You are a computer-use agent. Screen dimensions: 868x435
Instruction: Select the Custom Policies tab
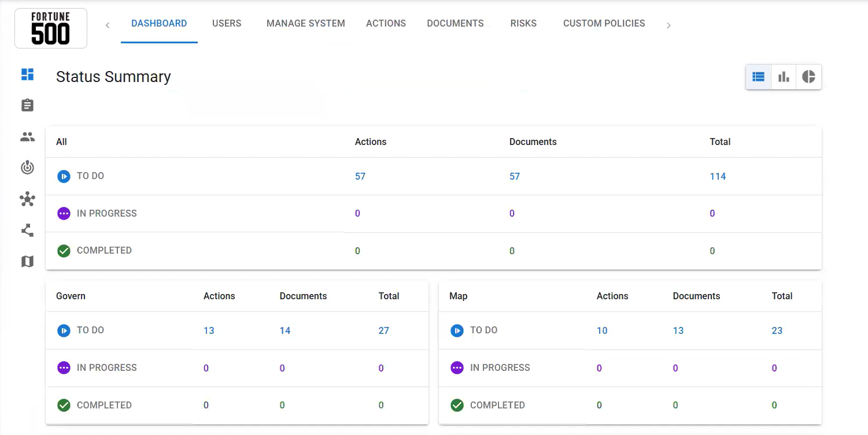click(604, 24)
